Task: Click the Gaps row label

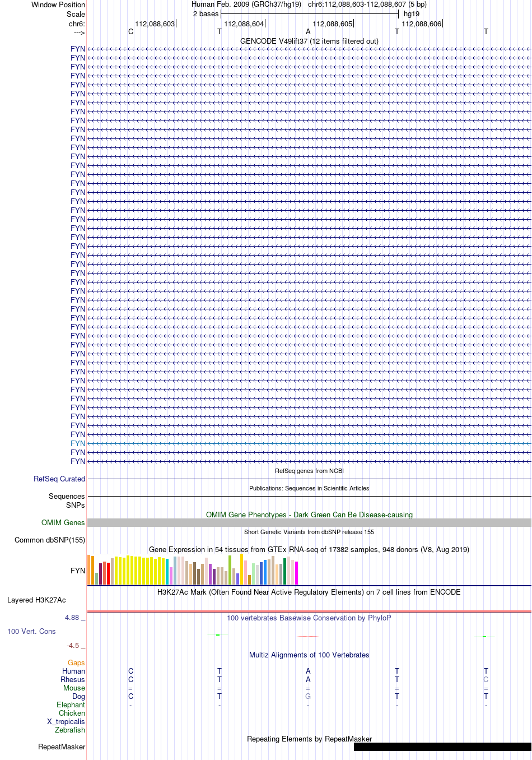Action: 76,663
